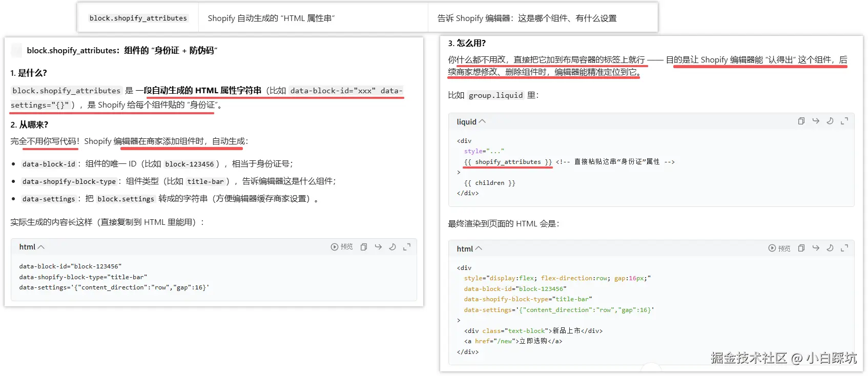Click inline code block-123456 in bullet list
868x376 pixels.
pos(190,164)
